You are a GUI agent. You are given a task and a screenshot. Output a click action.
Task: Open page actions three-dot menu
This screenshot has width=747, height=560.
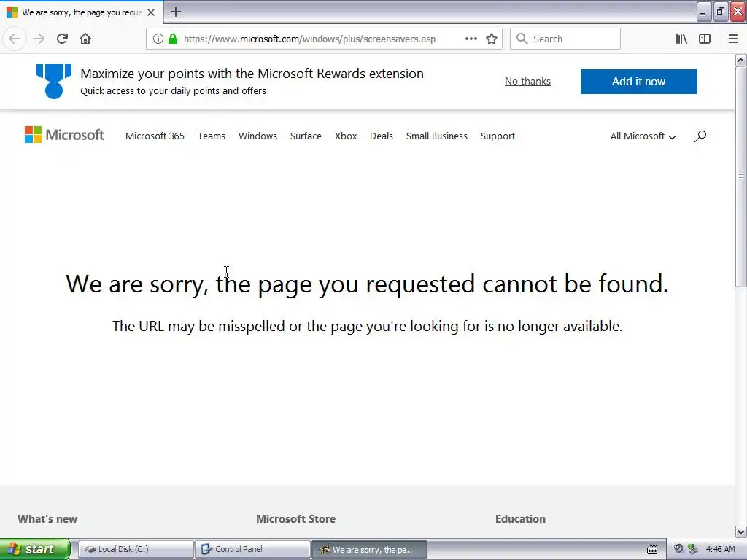pyautogui.click(x=471, y=39)
